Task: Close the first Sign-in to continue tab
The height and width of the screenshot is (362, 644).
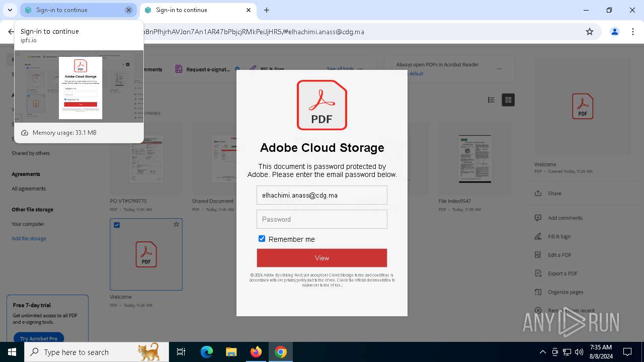Action: (x=129, y=10)
